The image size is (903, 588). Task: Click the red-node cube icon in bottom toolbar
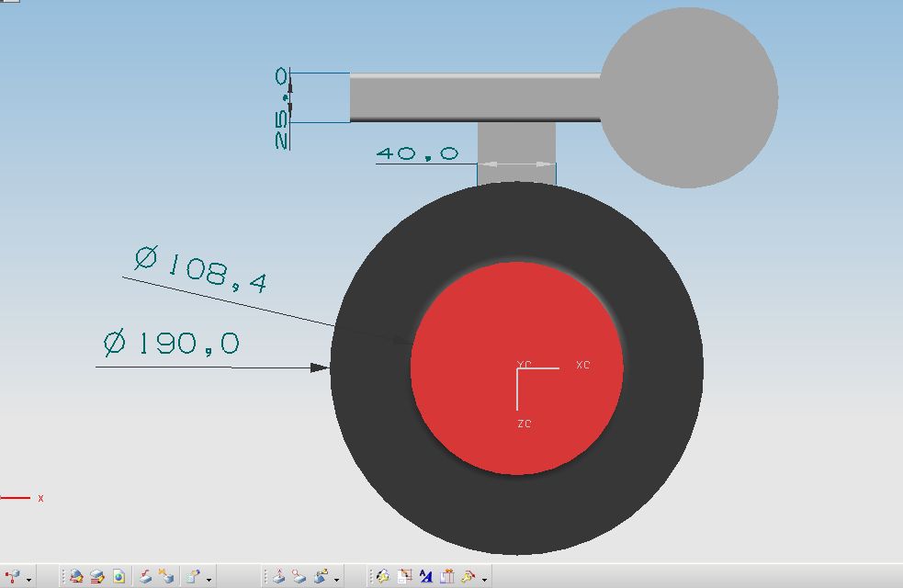point(12,576)
